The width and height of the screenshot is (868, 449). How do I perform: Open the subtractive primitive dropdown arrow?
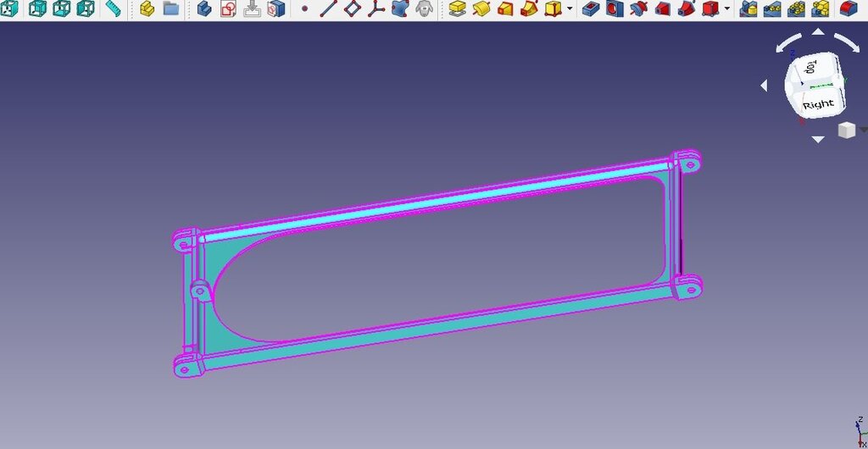727,10
